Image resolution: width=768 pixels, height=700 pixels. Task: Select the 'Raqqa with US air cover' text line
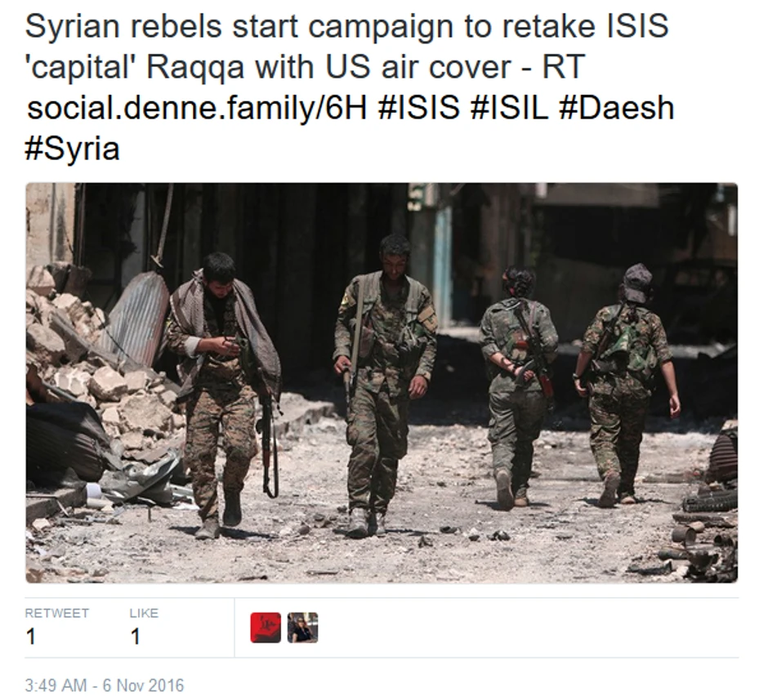click(327, 67)
